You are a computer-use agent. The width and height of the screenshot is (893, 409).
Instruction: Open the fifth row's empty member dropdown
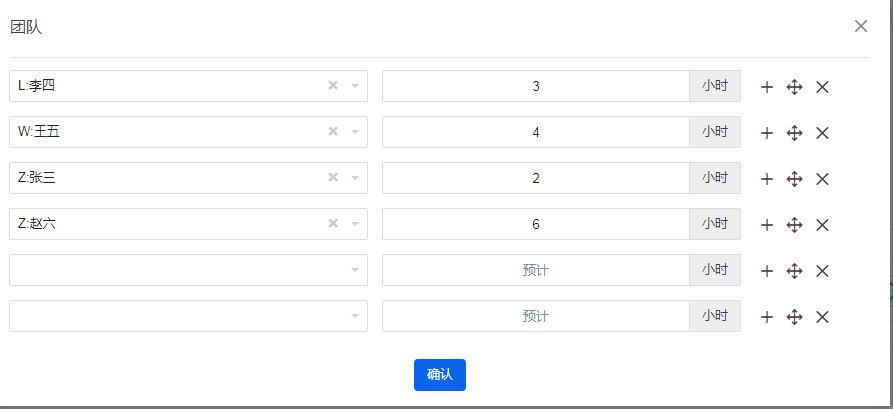pos(355,270)
